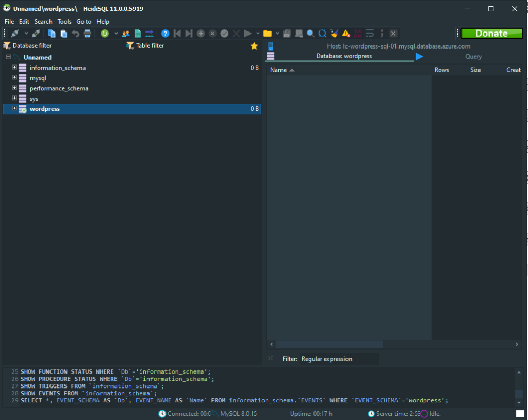This screenshot has width=528, height=420.
Task: Expand the sys database node
Action: 14,98
